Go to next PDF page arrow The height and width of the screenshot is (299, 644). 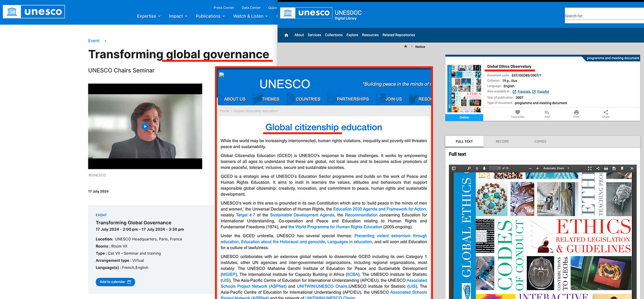(x=484, y=169)
